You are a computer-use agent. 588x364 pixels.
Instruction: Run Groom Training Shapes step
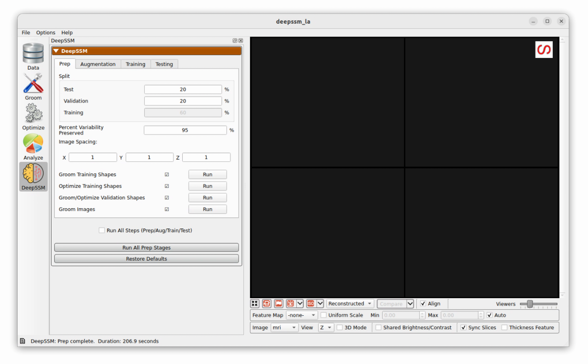click(208, 175)
